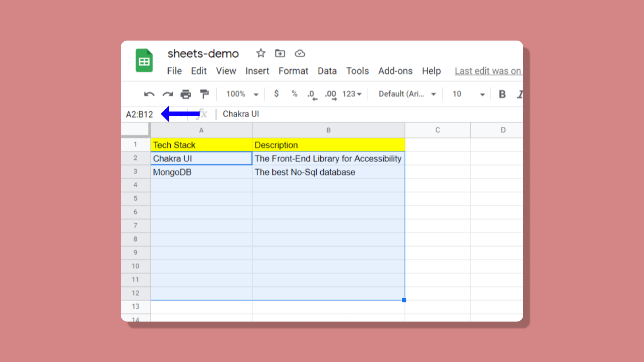Check the cloud save status icon
This screenshot has height=362, width=644.
coord(300,53)
